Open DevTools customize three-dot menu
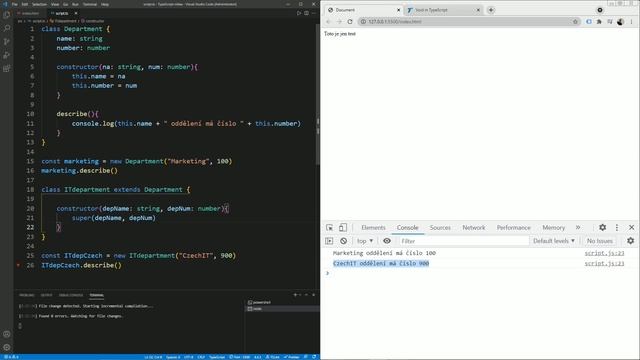640x360 pixels. pyautogui.click(x=617, y=228)
